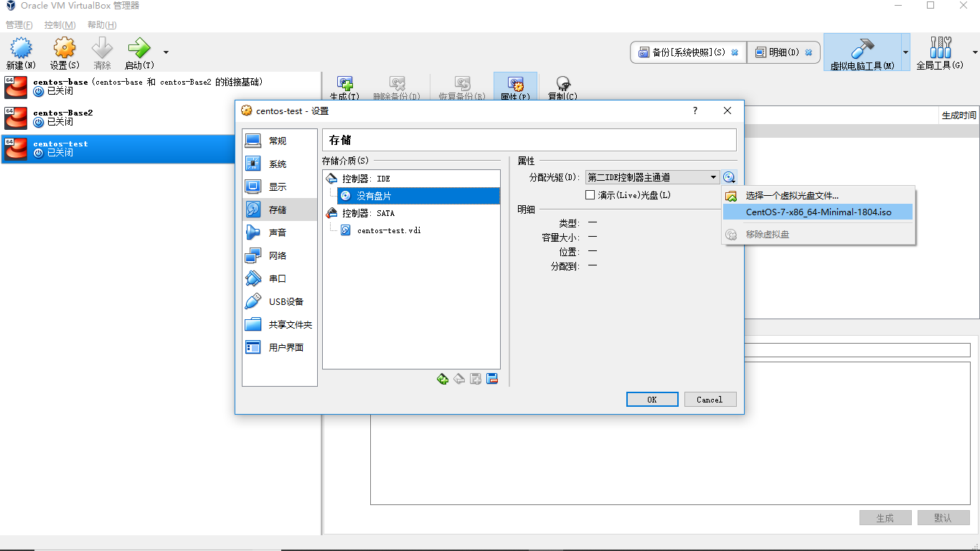The height and width of the screenshot is (551, 980).
Task: Open 网络 settings category
Action: [x=280, y=255]
